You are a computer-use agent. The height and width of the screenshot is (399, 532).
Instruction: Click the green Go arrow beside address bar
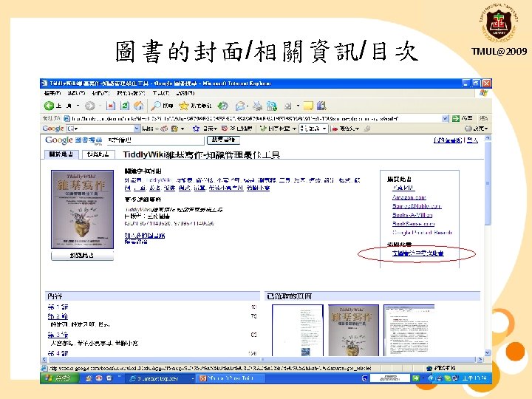click(x=456, y=118)
